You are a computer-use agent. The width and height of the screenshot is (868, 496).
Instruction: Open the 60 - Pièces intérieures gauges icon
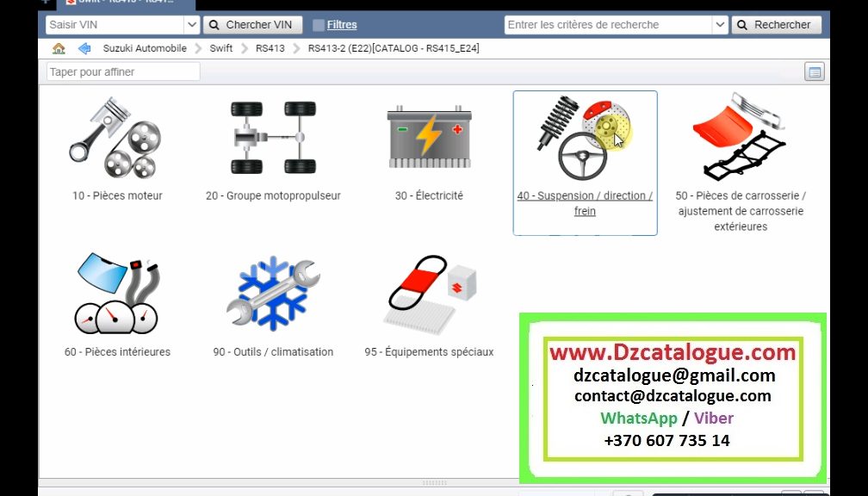point(117,294)
